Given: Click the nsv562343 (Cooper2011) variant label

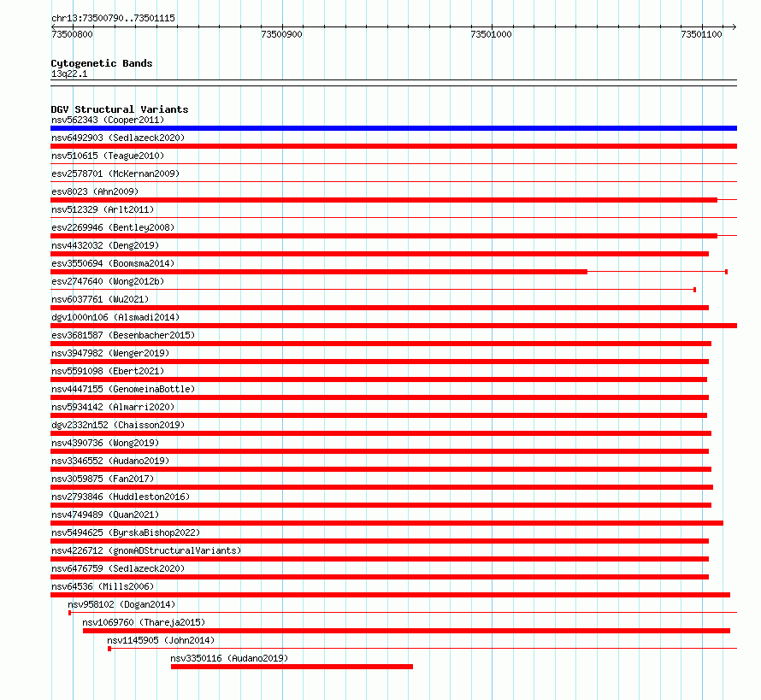Looking at the screenshot, I should (108, 120).
